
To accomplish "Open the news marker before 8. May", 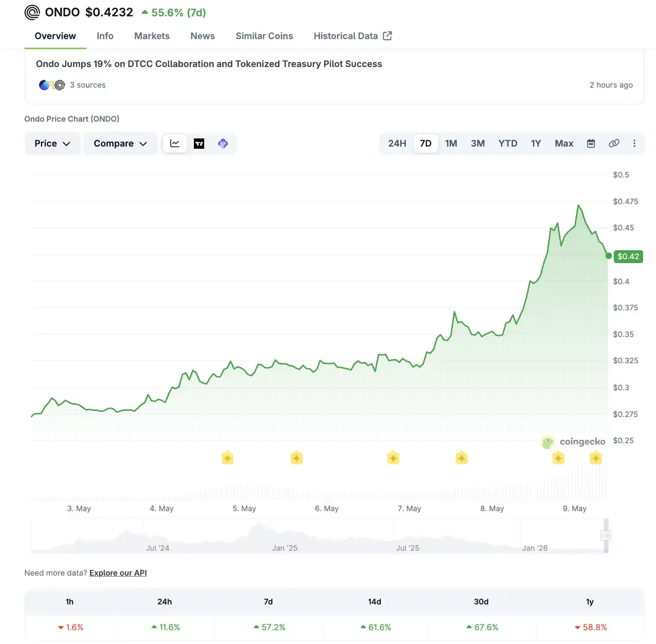I will point(461,458).
